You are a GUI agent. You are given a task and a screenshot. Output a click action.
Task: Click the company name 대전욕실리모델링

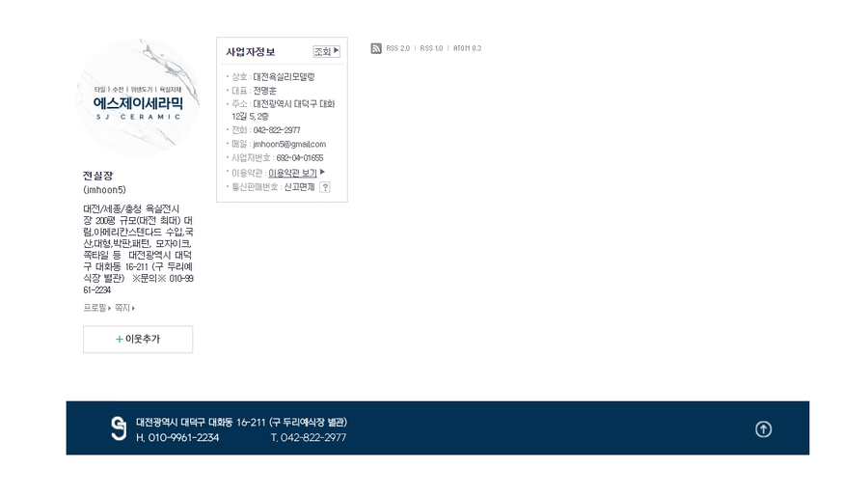pos(284,77)
